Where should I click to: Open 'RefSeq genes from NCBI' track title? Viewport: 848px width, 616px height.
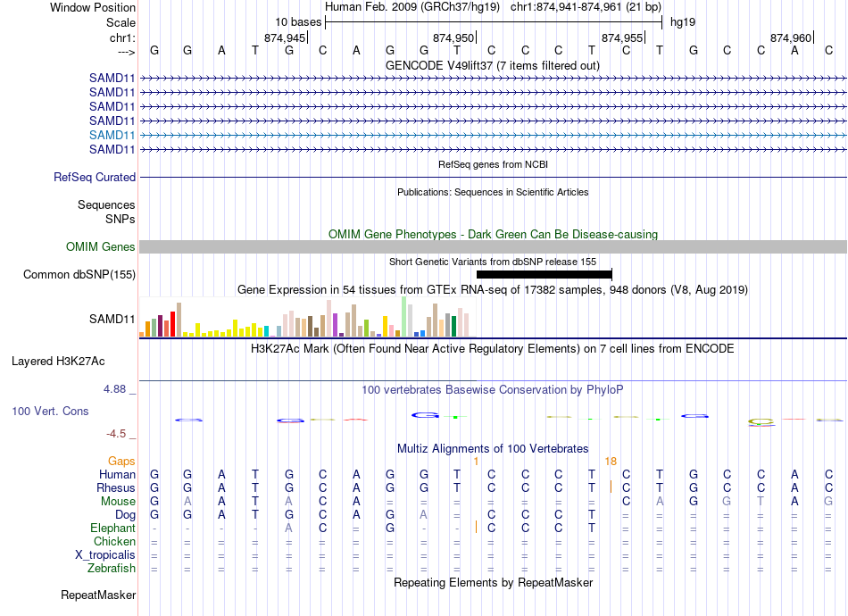pyautogui.click(x=493, y=164)
